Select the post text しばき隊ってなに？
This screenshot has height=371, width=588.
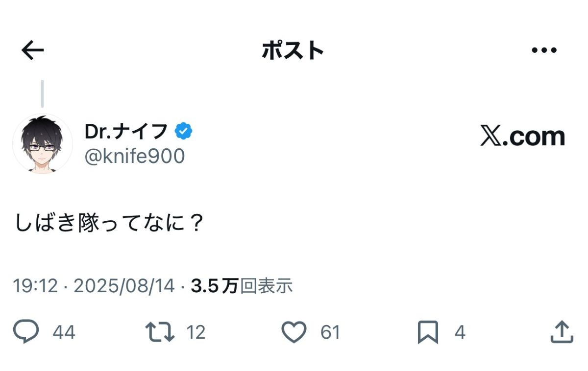[x=109, y=223]
